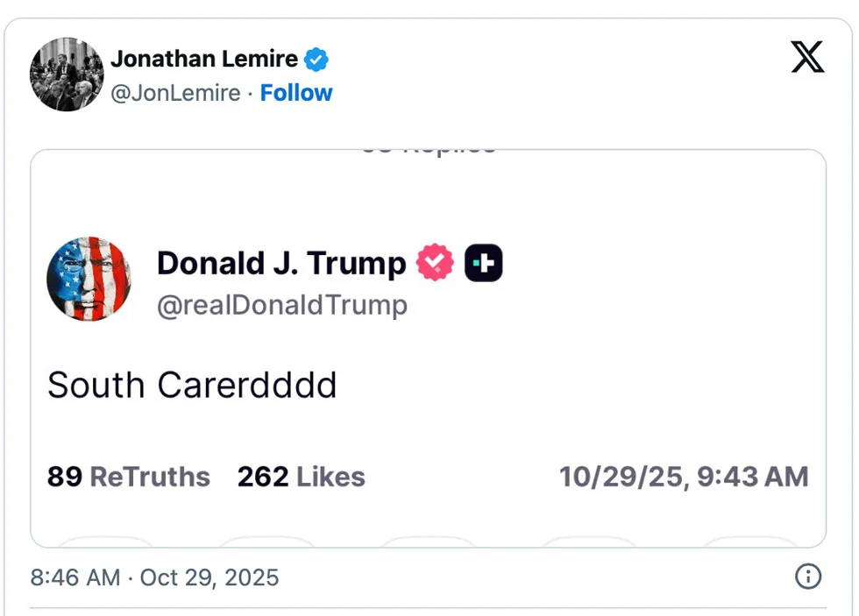
Task: Click the red verified badge beside Donald J. Trump
Action: click(434, 262)
